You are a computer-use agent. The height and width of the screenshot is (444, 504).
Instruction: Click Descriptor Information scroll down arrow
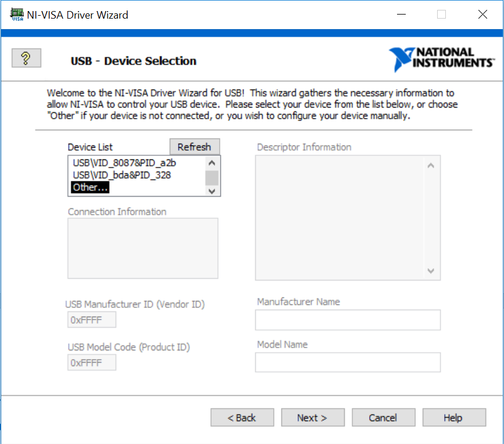[430, 271]
